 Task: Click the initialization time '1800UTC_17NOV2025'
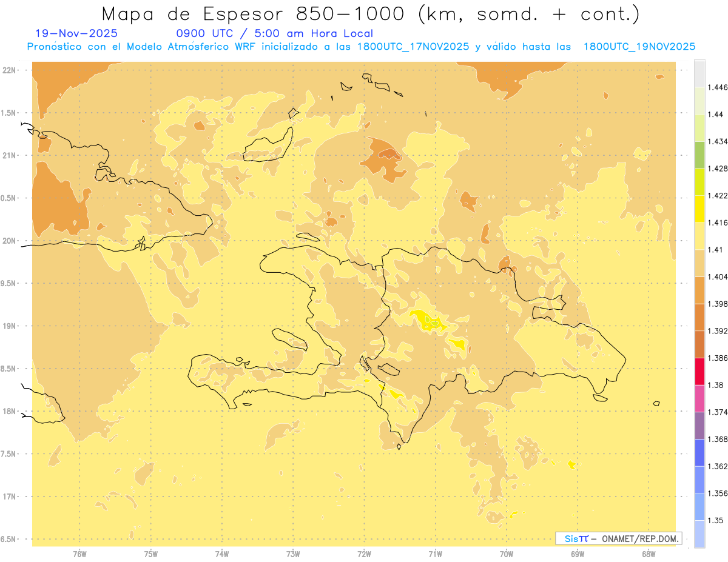[x=413, y=47]
